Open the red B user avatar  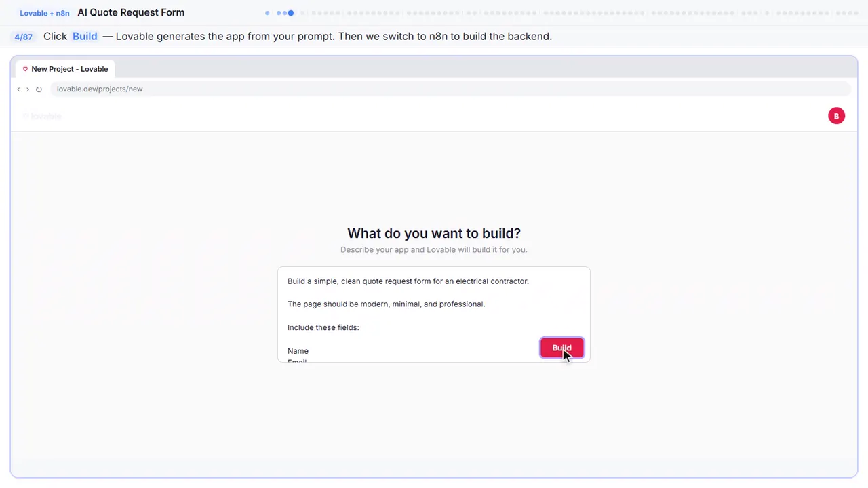[x=836, y=116]
